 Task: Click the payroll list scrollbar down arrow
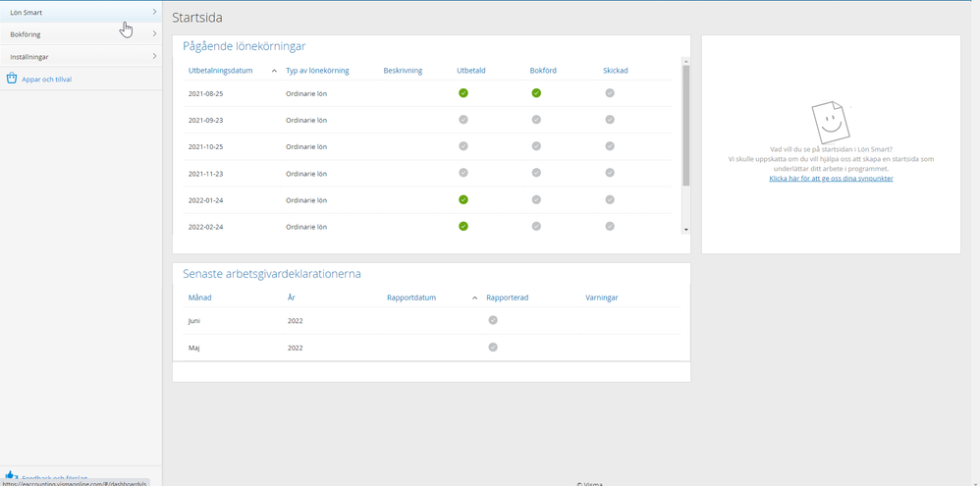[x=685, y=230]
